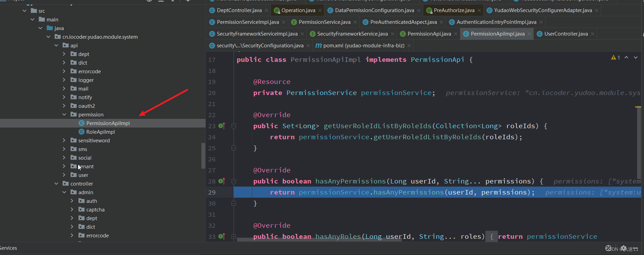Open DataPermissionConfiguration.java tab
Screen dimensions: 644x255
(x=375, y=10)
